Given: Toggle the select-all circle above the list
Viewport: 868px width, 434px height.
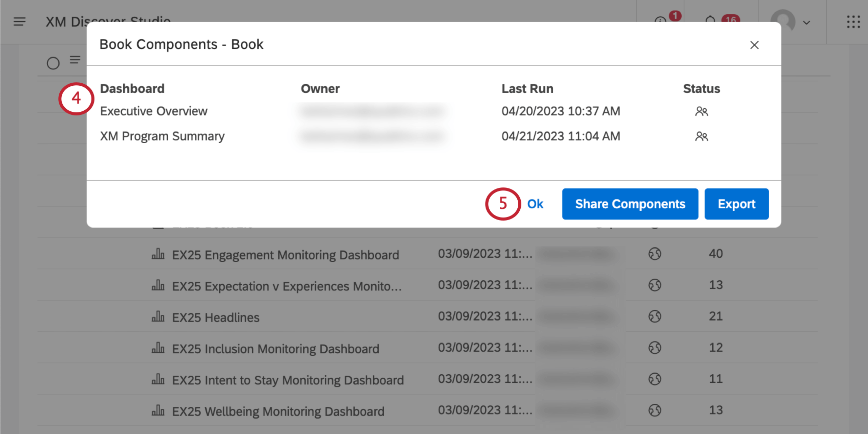Looking at the screenshot, I should click(x=53, y=63).
